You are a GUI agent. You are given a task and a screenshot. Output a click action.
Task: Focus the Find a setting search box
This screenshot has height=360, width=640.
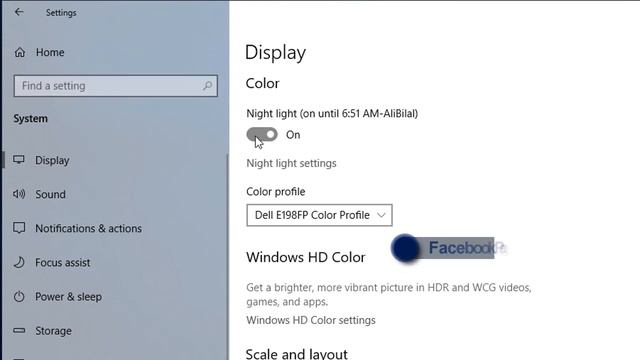pyautogui.click(x=116, y=86)
